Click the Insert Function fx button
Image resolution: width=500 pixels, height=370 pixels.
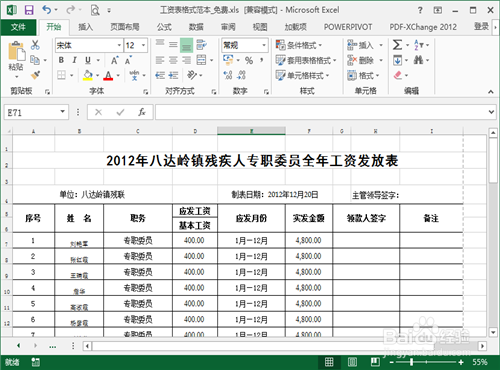click(142, 112)
